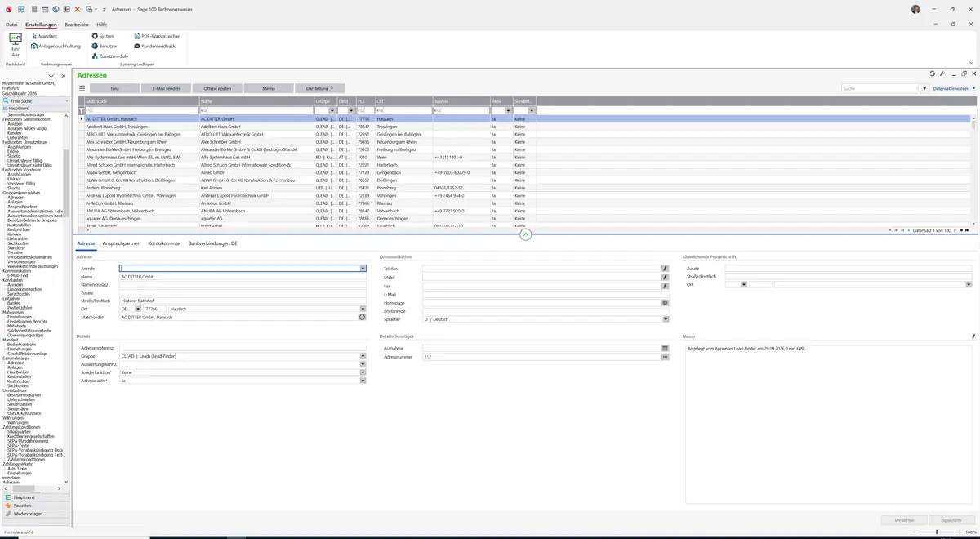Open Benutzer settings in ribbon
This screenshot has width=980, height=539.
(x=105, y=46)
